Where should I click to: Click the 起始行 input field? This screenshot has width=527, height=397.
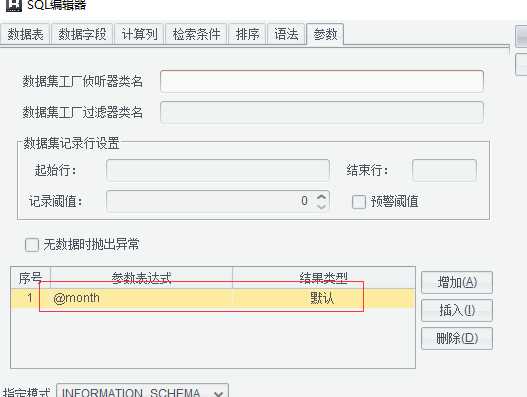(218, 170)
